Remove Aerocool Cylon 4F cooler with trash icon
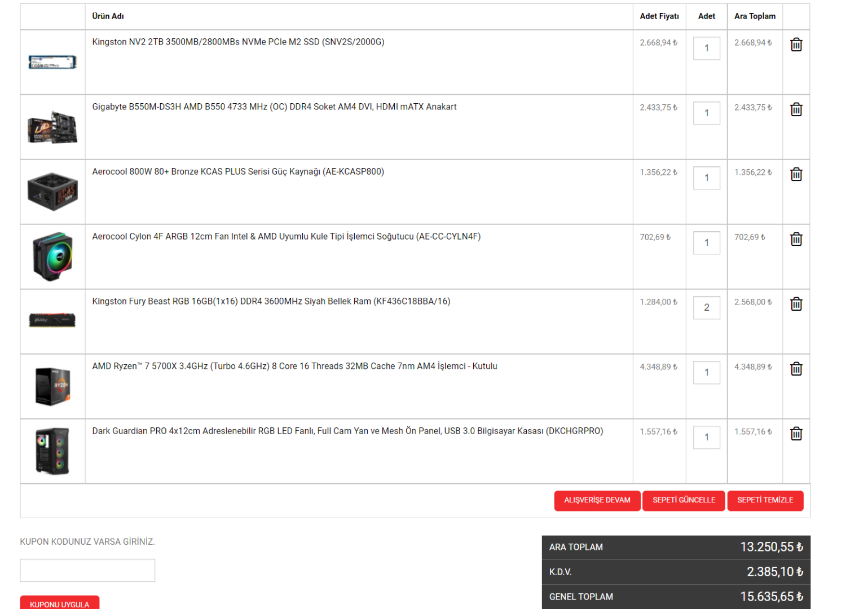 click(x=796, y=239)
